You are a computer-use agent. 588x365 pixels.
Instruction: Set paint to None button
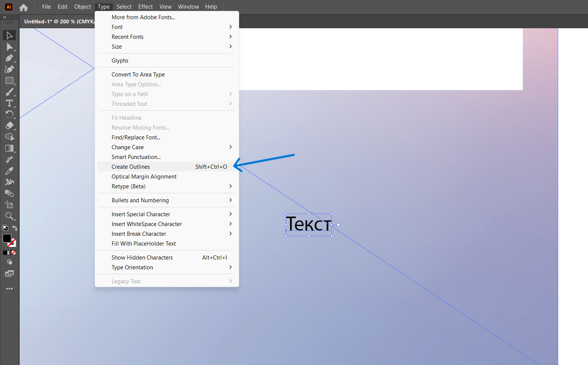(x=14, y=253)
